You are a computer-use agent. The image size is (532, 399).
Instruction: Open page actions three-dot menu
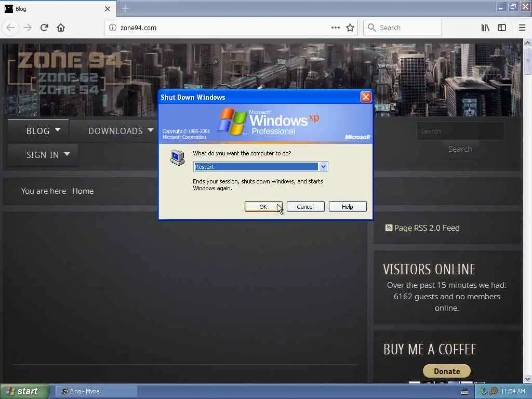(335, 28)
